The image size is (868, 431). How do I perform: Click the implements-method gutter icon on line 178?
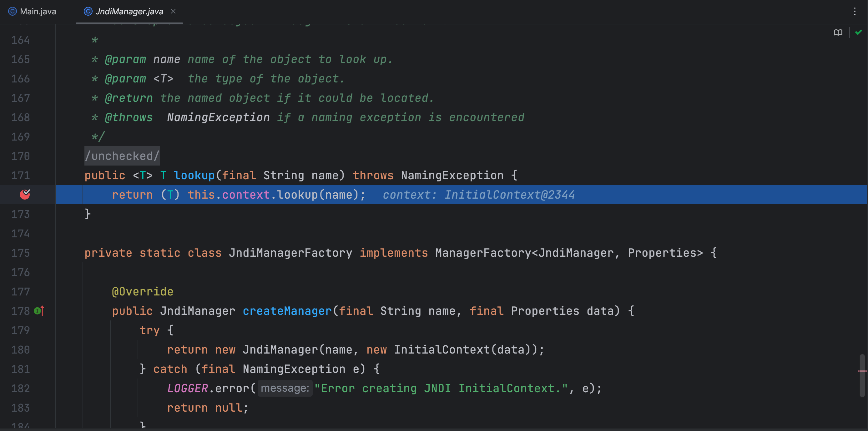coord(39,311)
